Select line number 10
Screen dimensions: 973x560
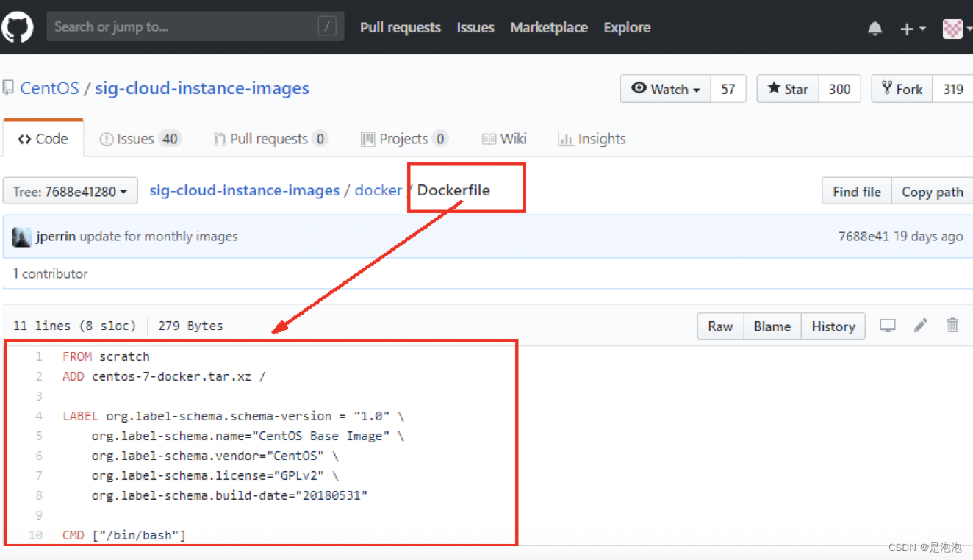(x=36, y=535)
